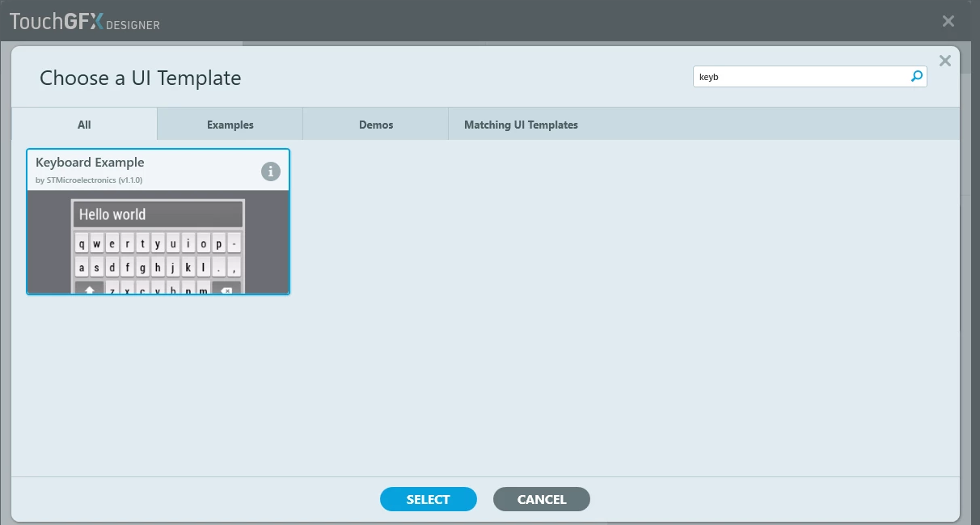Click the 'Keyboard Example' title text

tap(90, 163)
